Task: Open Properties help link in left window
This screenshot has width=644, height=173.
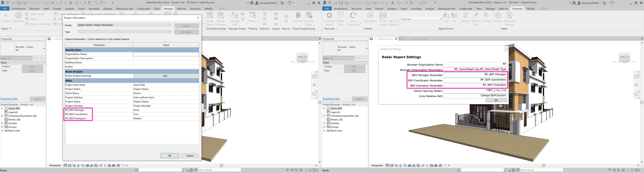Action: 9,99
